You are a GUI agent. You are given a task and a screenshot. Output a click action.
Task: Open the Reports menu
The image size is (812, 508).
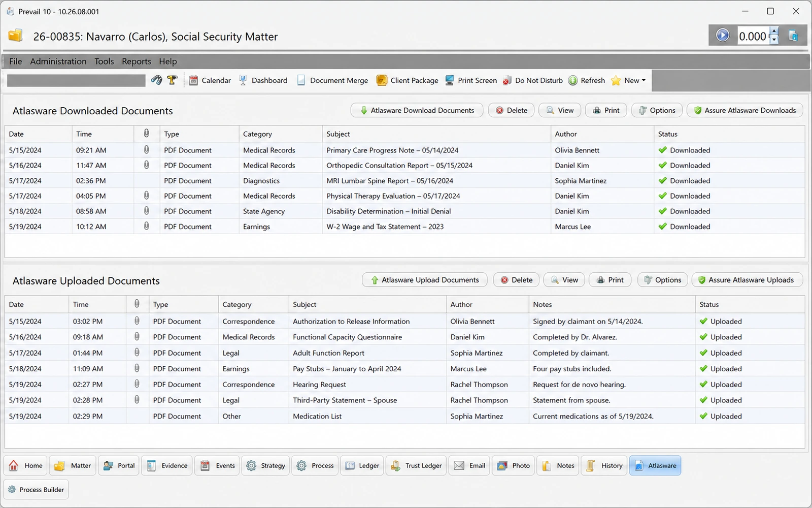tap(137, 61)
